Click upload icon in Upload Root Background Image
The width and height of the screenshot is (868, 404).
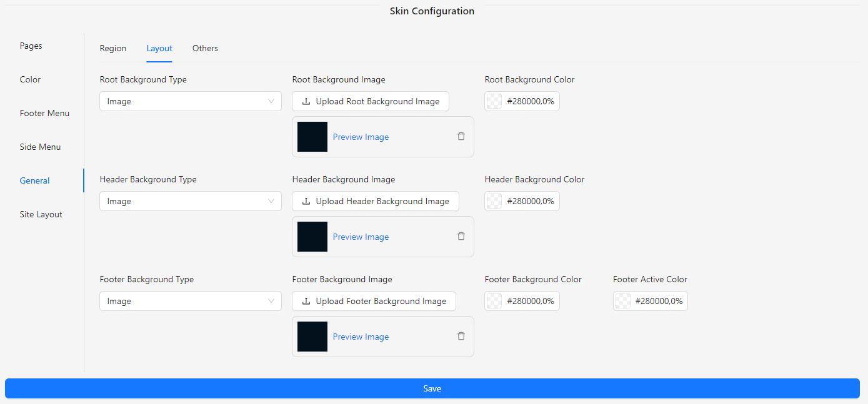[x=306, y=102]
